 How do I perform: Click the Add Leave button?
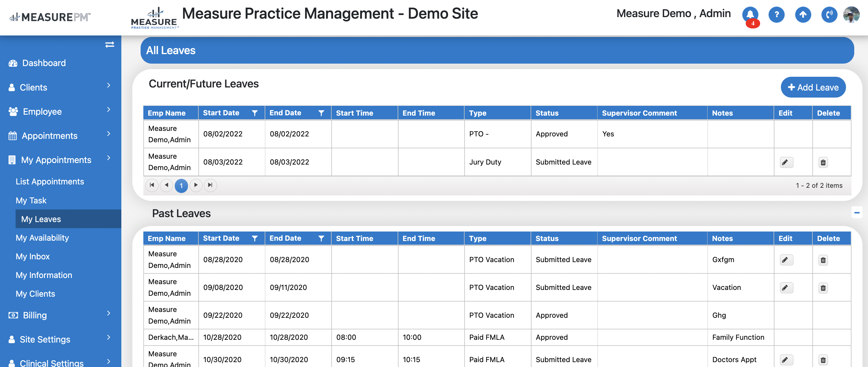[x=813, y=87]
